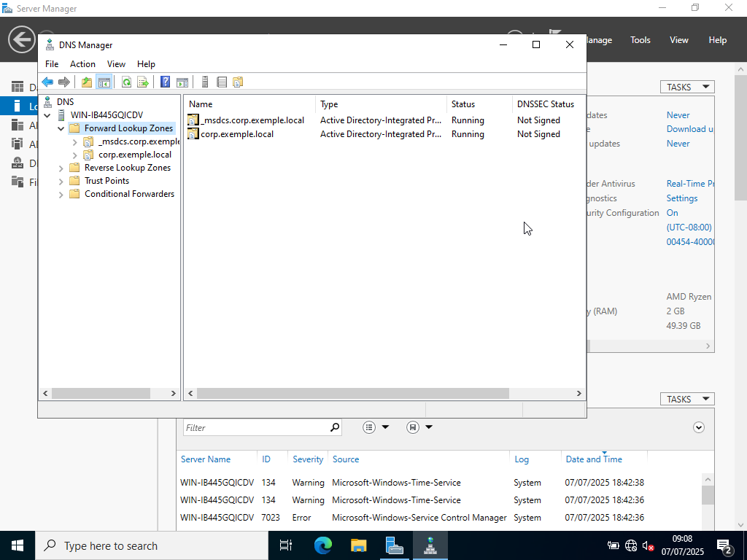Click the Download updates link
This screenshot has height=560, width=747.
690,129
